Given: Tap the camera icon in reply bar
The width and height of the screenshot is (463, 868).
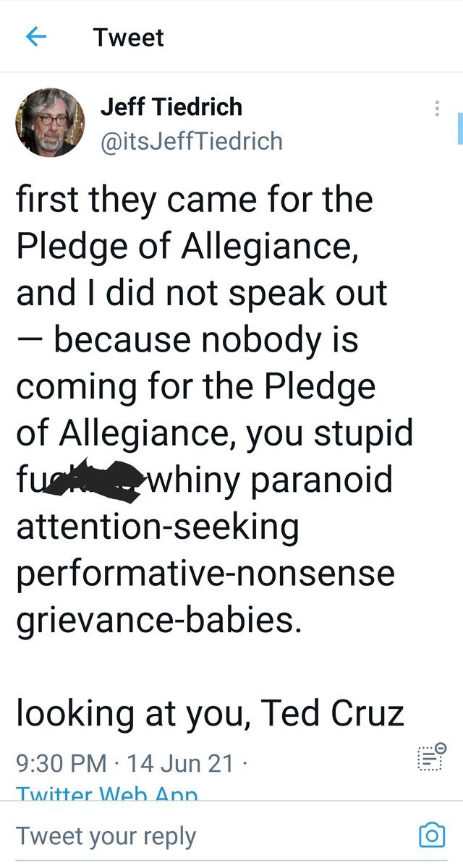Looking at the screenshot, I should (x=432, y=835).
